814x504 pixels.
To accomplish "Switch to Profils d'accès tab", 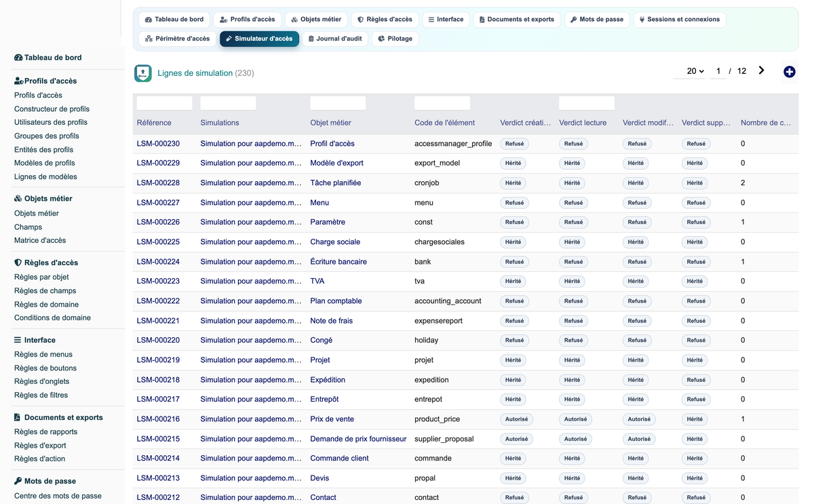I will coord(248,20).
